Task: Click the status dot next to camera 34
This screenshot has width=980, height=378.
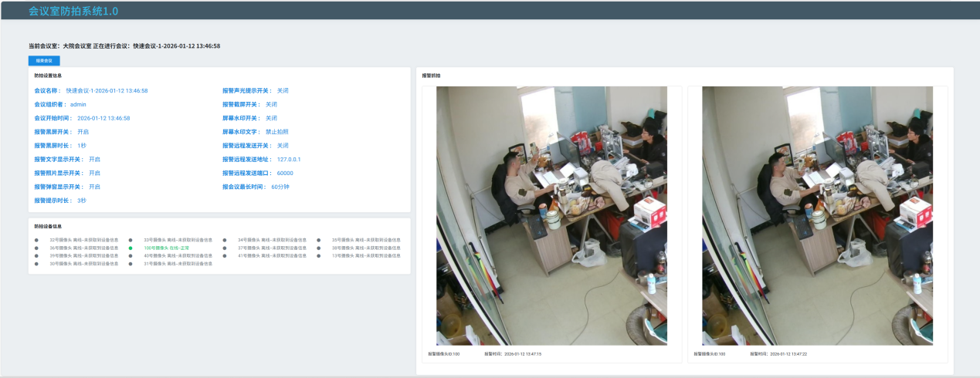Action: pos(225,240)
